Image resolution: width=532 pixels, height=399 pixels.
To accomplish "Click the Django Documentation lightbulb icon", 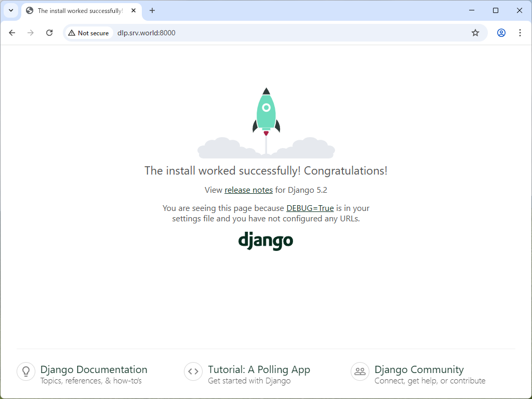I will pos(26,371).
